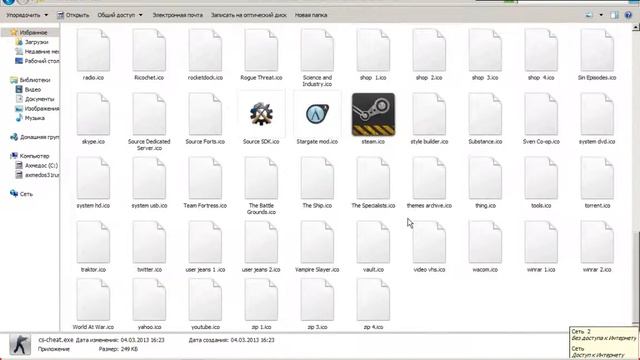Select the yahoo.ico file
Image resolution: width=640 pixels, height=360 pixels.
pyautogui.click(x=149, y=304)
